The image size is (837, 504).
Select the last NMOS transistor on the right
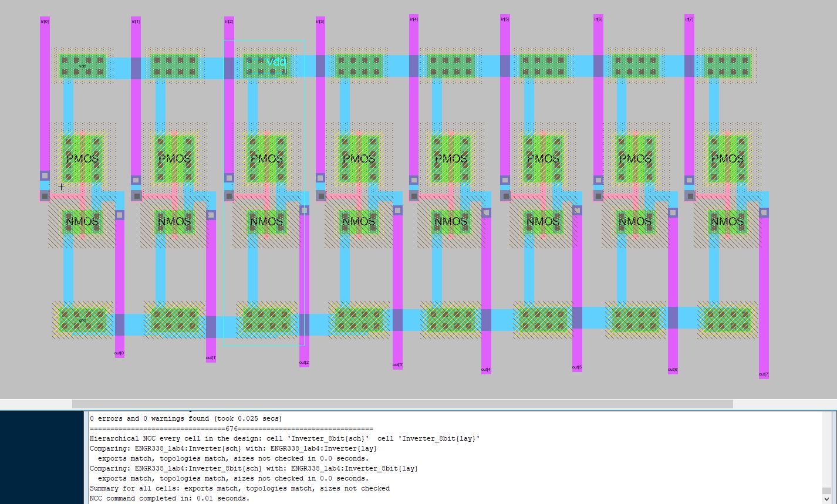(727, 221)
